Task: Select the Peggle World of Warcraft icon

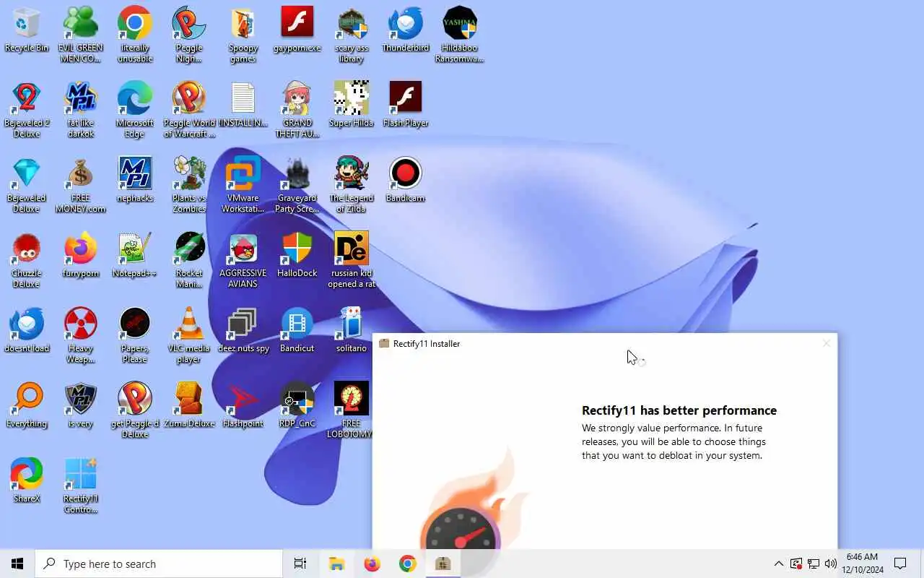Action: click(x=189, y=110)
